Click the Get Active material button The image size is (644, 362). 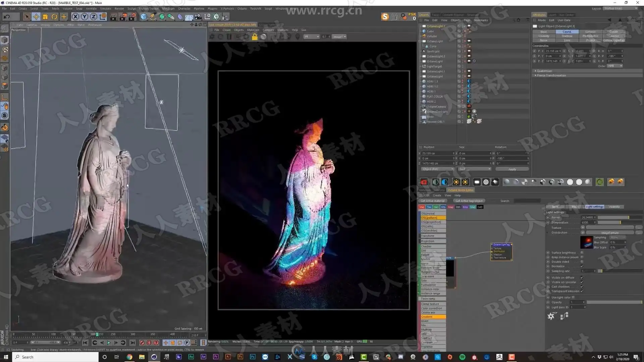point(432,201)
